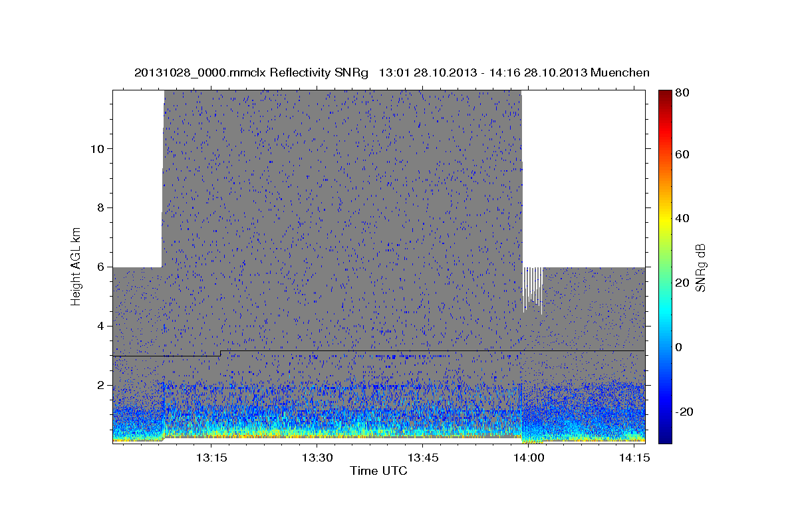Image resolution: width=798 pixels, height=532 pixels.
Task: Click the white vertical stripes near 14:00
Action: click(x=533, y=290)
